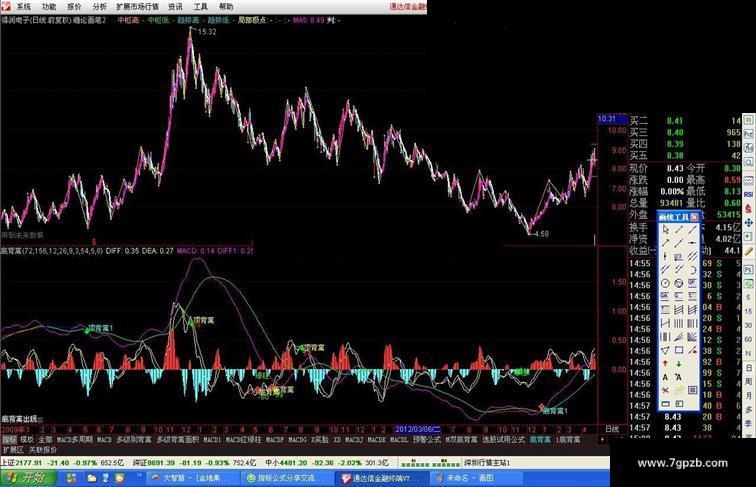This screenshot has width=756, height=487.
Task: Click the TDX app logo at top-left
Action: (x=5, y=6)
